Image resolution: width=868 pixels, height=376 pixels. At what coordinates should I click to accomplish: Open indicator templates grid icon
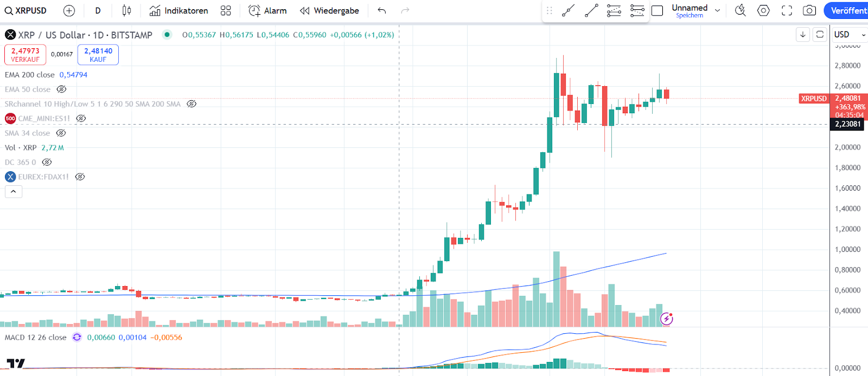[x=226, y=10]
